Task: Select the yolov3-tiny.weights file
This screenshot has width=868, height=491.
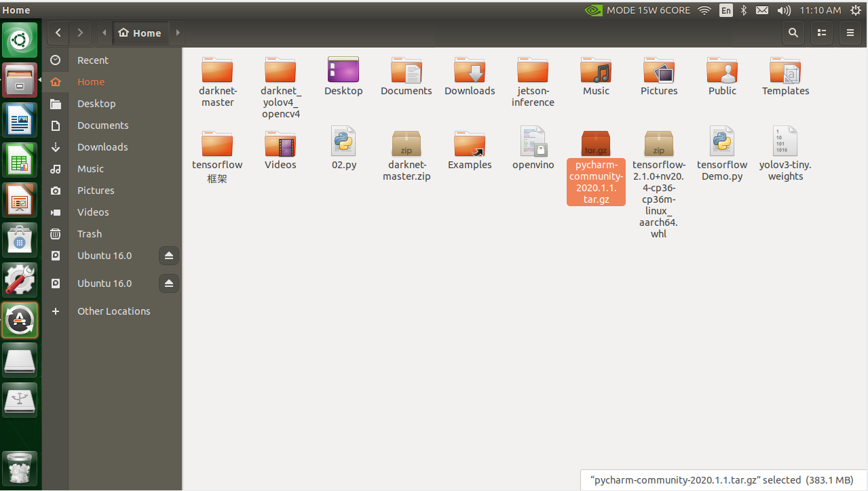Action: [785, 142]
